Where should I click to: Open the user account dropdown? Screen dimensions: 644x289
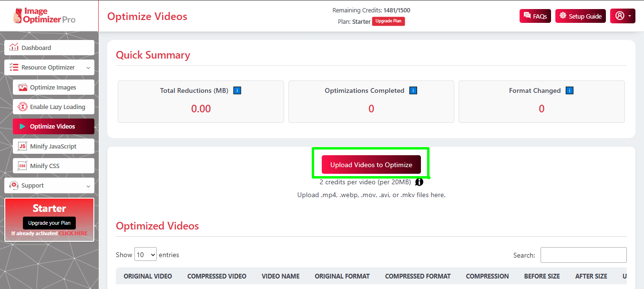tap(623, 16)
